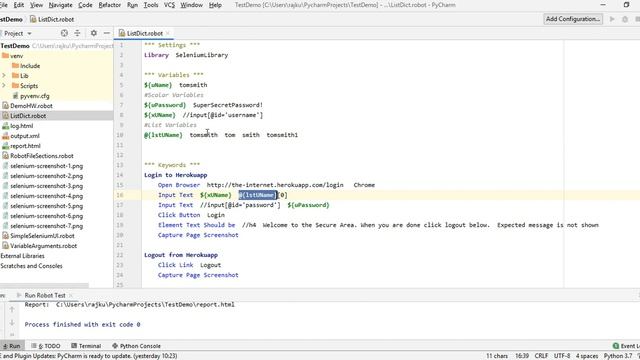Open the Window menu
This screenshot has width=640, height=360.
pos(191,5)
